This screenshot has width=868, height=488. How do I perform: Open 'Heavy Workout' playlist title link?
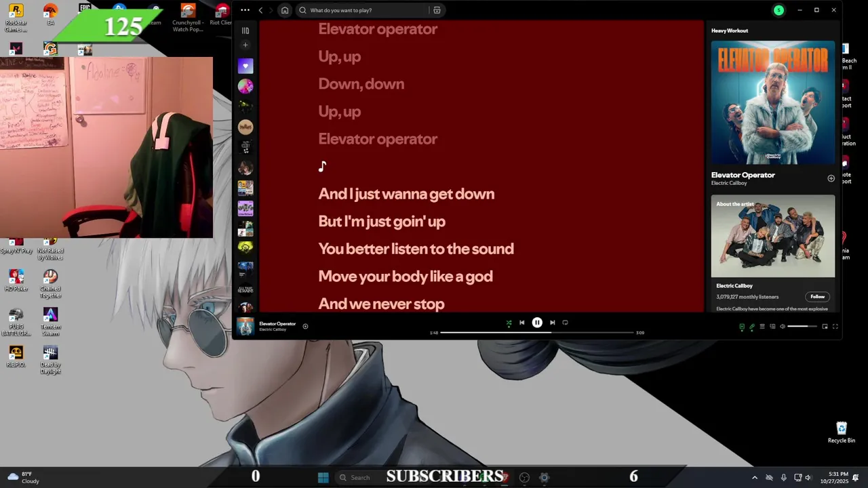pos(730,30)
